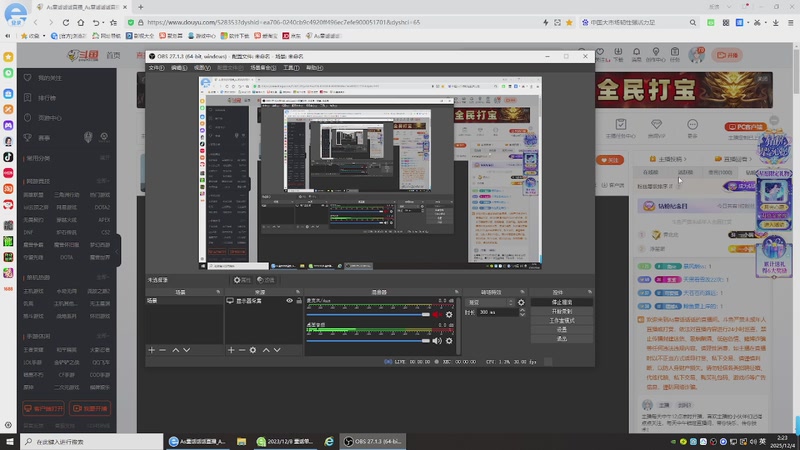Click browser back arrow

[x=35, y=22]
